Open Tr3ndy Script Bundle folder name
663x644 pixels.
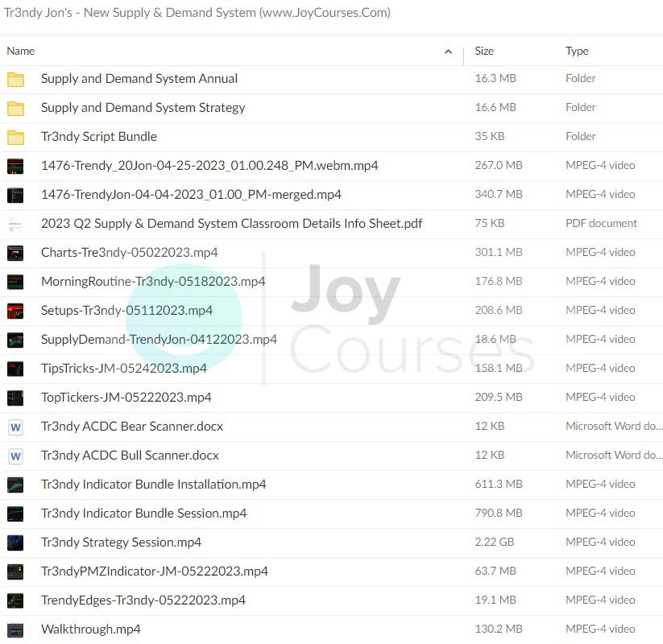click(99, 137)
